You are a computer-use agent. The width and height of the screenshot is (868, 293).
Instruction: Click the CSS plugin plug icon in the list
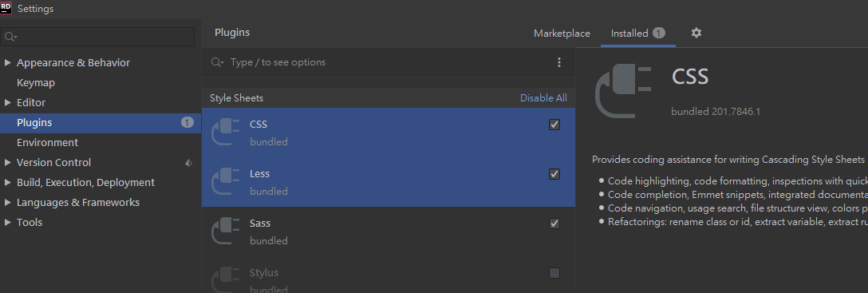coord(225,133)
